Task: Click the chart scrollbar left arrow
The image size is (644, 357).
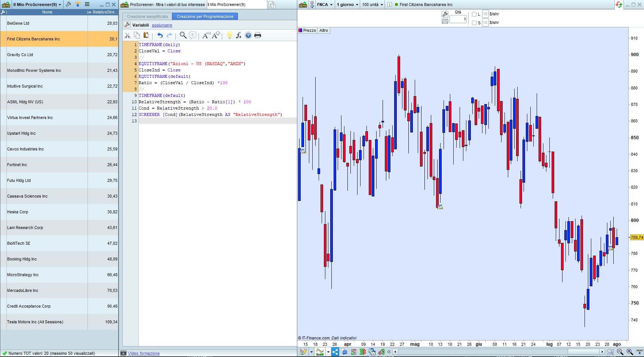Action: pos(395,352)
